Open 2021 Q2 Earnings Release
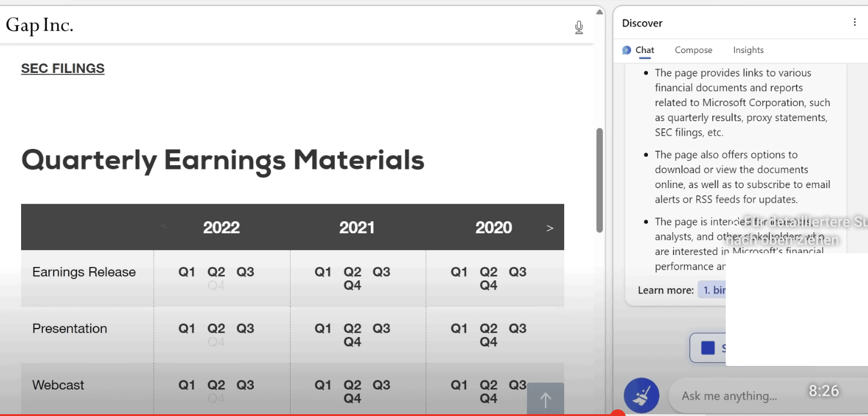Screen dimensions: 868x416 [x=352, y=272]
